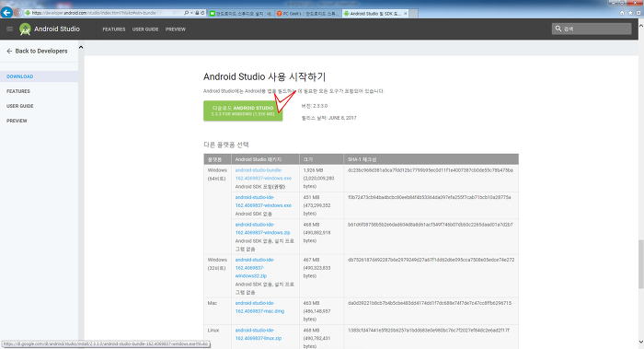This screenshot has width=644, height=349.
Task: Switch to the first Naver blog tab
Action: [241, 13]
